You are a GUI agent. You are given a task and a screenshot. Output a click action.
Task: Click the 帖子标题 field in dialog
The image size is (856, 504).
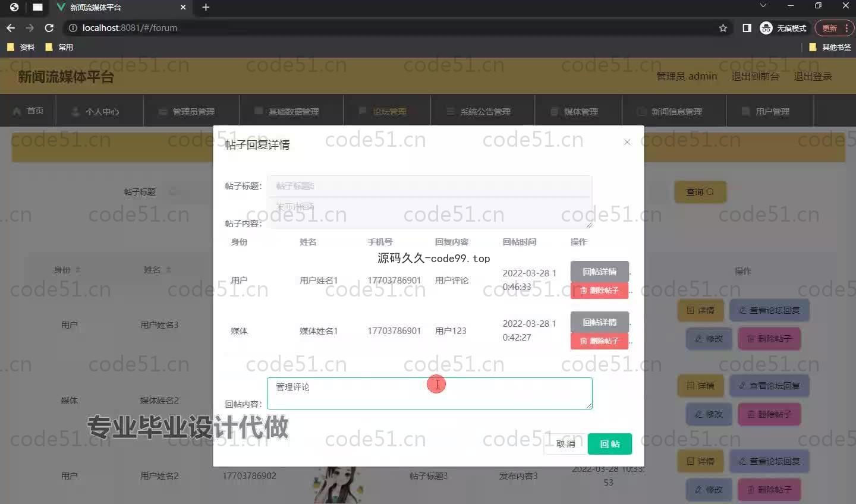click(429, 186)
